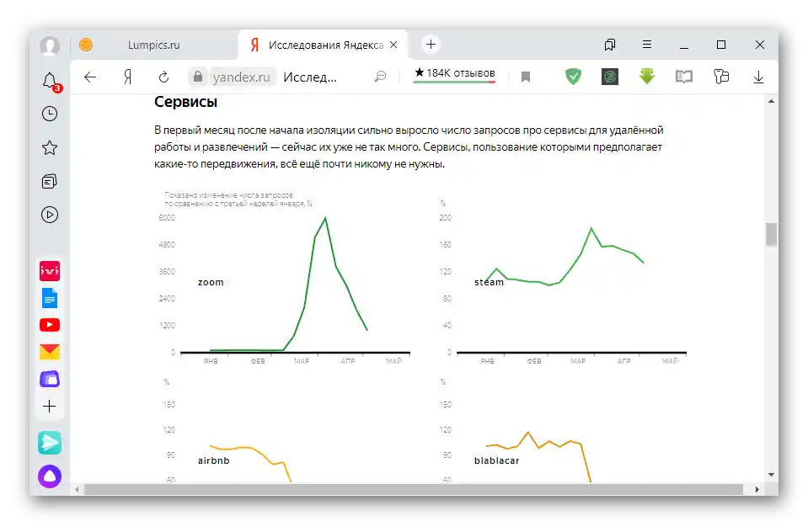Activate Alice voice assistant icon

coord(50,476)
